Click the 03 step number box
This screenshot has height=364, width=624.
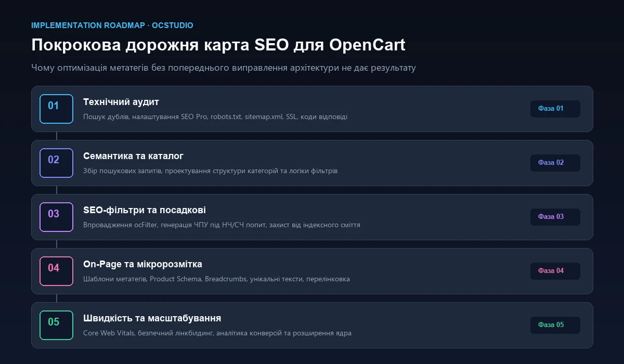click(56, 217)
